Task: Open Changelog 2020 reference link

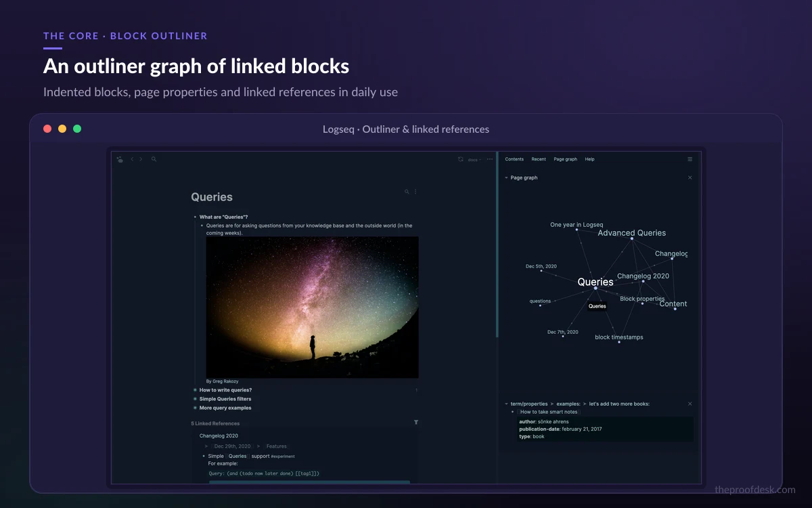Action: click(219, 436)
